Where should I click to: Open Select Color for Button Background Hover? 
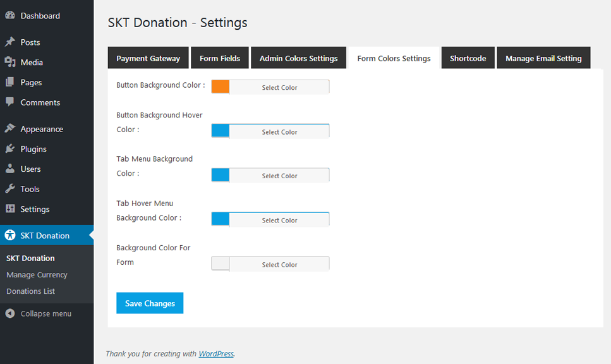279,132
